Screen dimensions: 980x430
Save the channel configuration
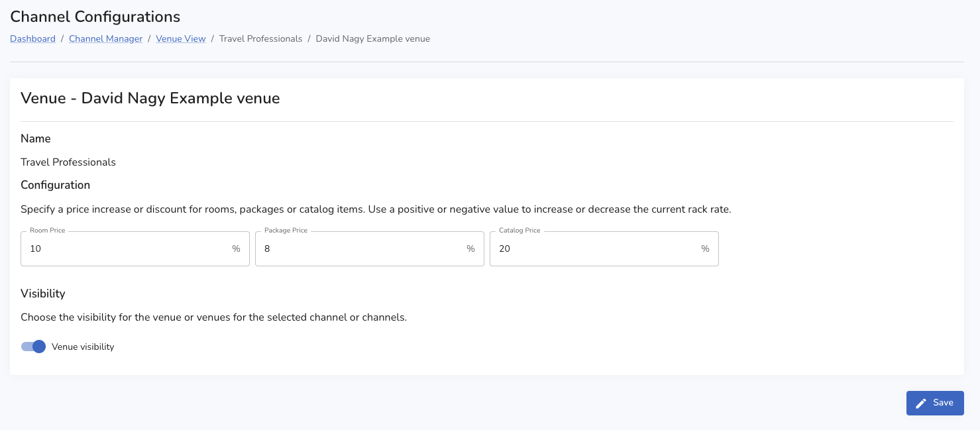(x=935, y=403)
